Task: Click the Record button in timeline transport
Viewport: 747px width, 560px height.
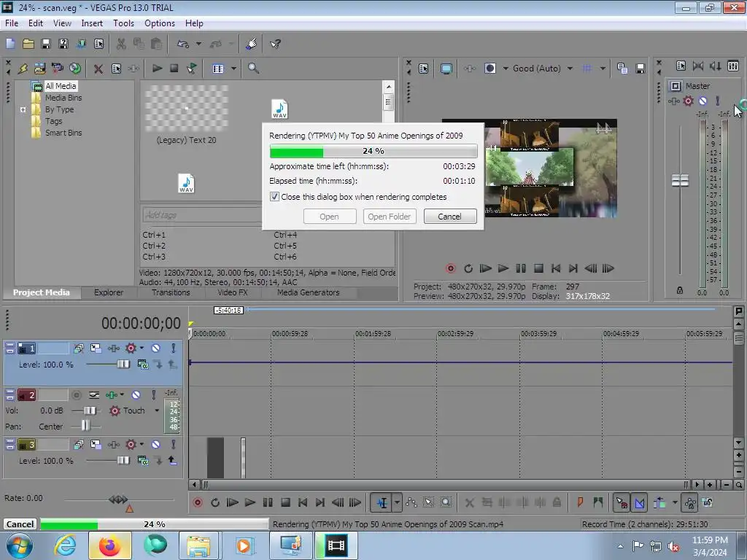Action: pos(197,502)
